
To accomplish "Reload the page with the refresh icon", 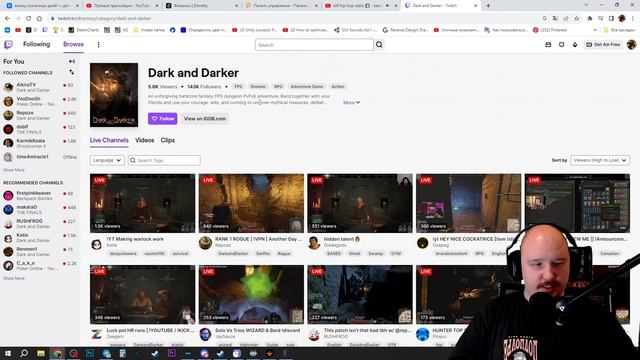I will [29, 18].
